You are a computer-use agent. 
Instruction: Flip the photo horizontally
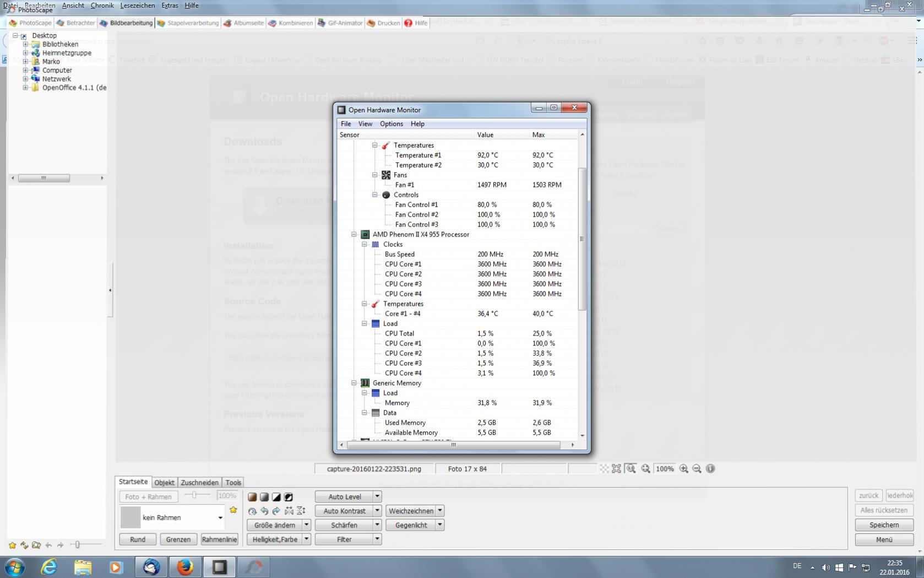(x=289, y=511)
